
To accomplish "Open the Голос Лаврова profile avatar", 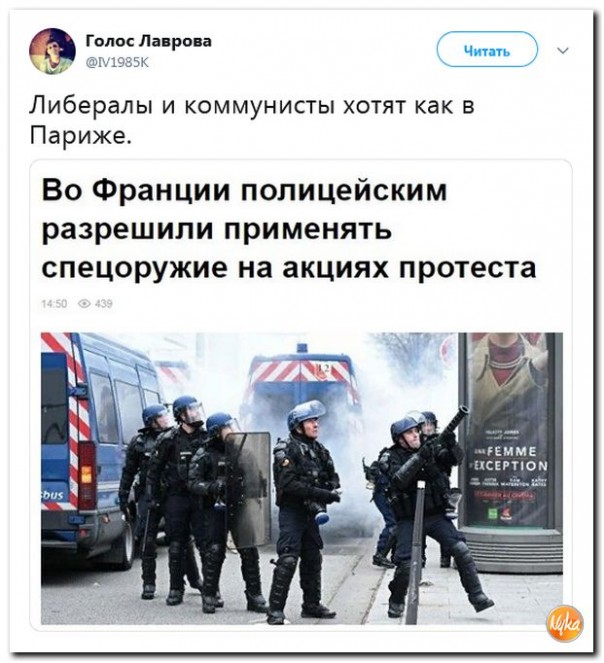I will click(x=52, y=51).
